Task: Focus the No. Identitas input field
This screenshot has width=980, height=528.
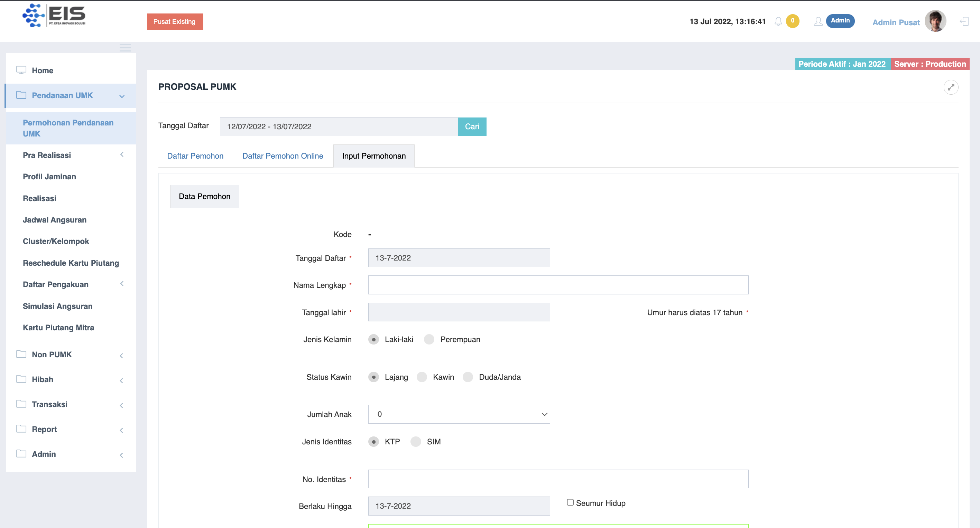Action: [558, 479]
